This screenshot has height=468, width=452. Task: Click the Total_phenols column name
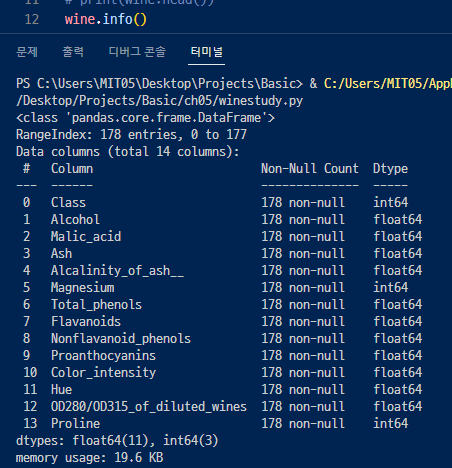coord(96,305)
